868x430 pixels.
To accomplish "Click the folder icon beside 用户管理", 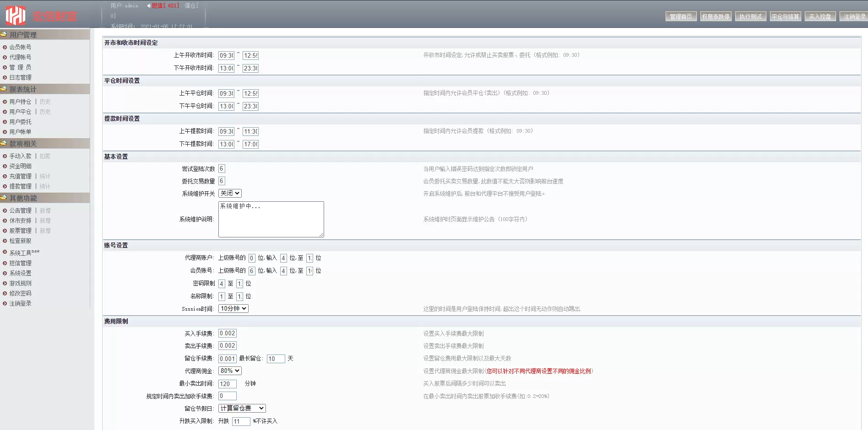I will [4, 34].
